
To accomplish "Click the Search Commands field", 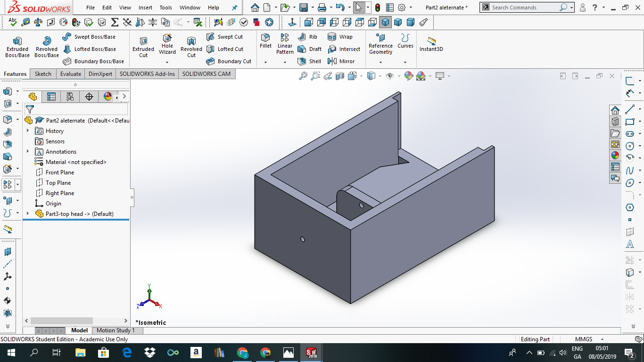I will pos(525,8).
